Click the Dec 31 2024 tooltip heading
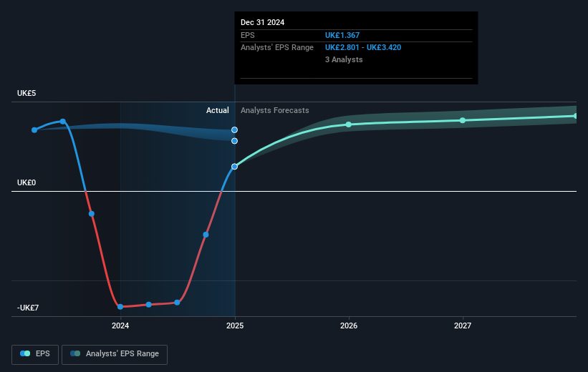Screen dimensions: 588x372 click(x=263, y=22)
